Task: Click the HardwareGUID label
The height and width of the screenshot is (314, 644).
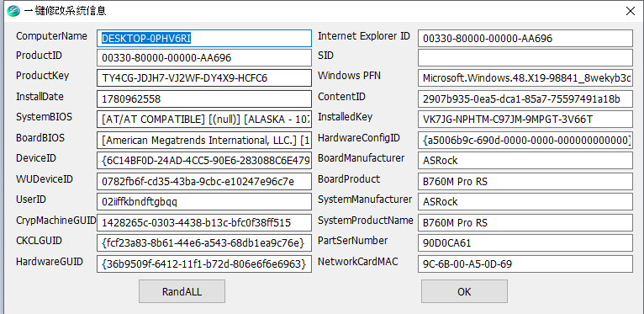Action: tap(50, 262)
